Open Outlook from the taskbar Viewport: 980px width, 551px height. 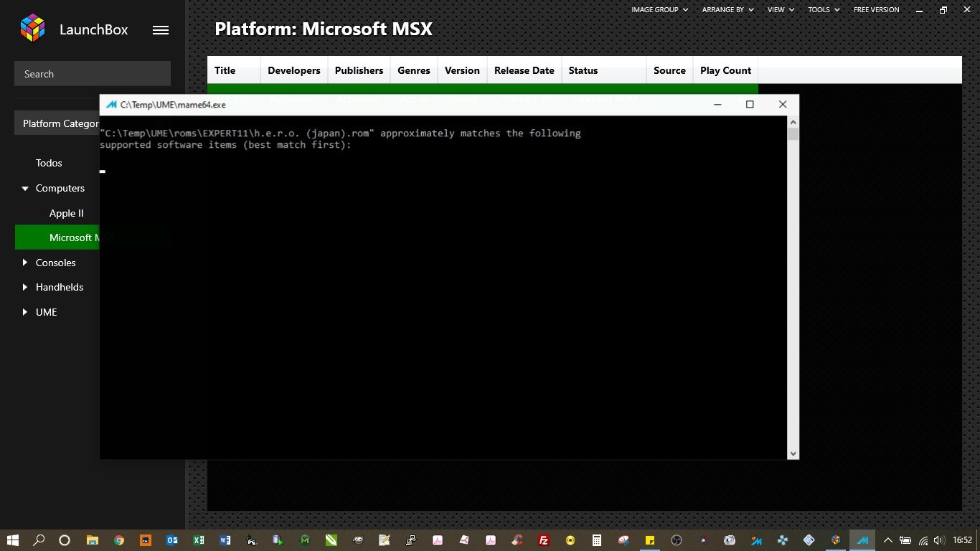(172, 540)
